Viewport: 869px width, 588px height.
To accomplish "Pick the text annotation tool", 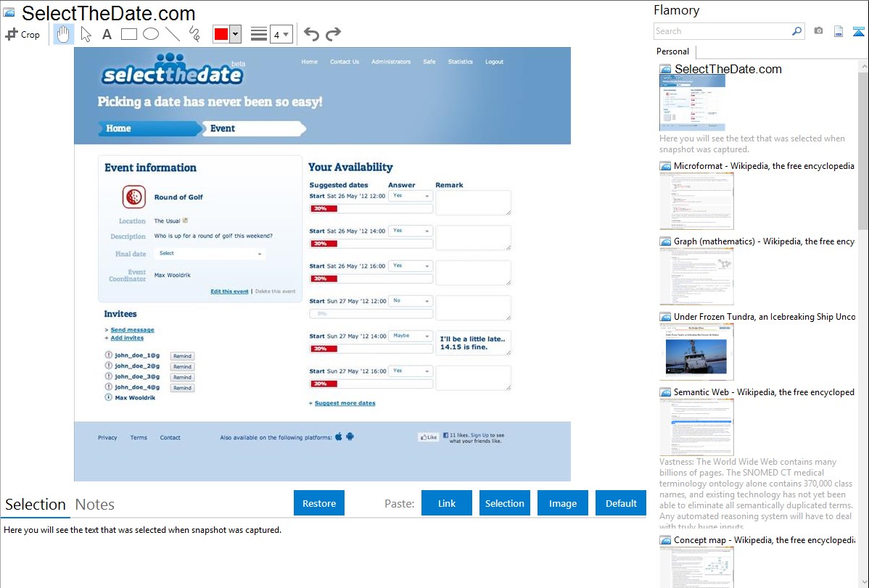I will tap(107, 34).
